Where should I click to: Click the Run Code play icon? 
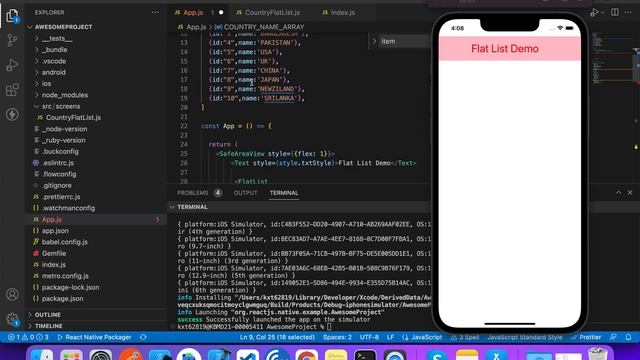(x=594, y=12)
